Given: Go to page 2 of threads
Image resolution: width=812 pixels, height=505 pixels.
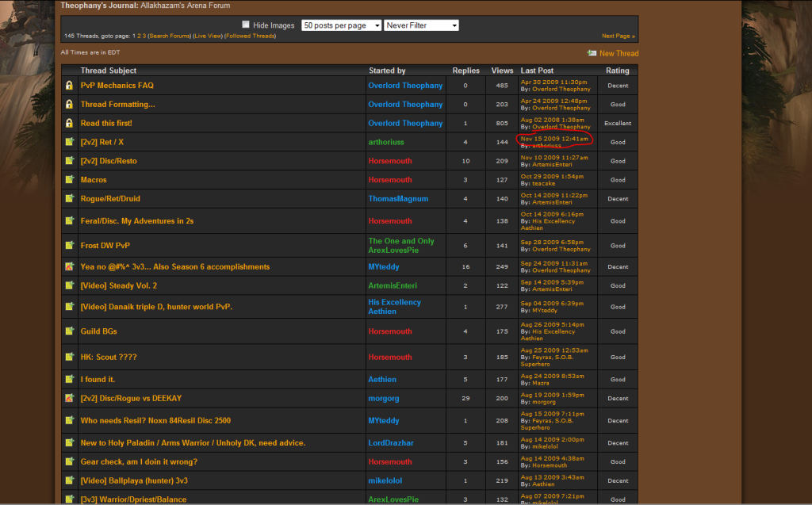Looking at the screenshot, I should click(140, 36).
